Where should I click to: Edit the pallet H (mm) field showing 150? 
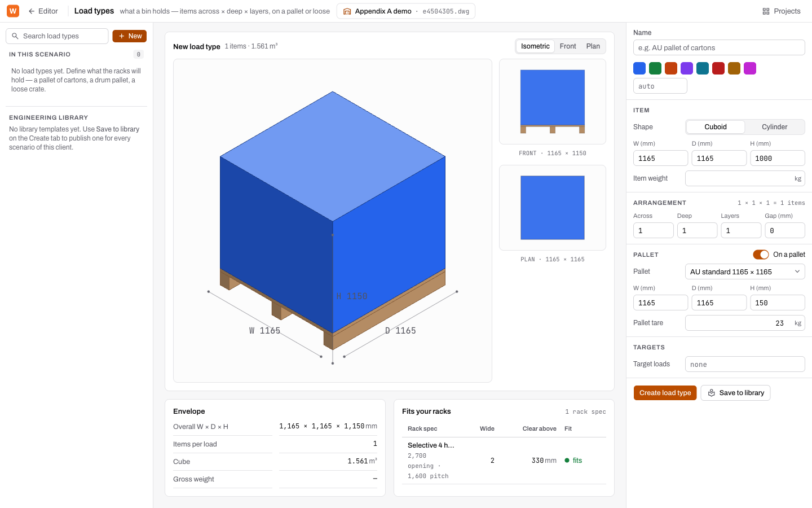(778, 303)
